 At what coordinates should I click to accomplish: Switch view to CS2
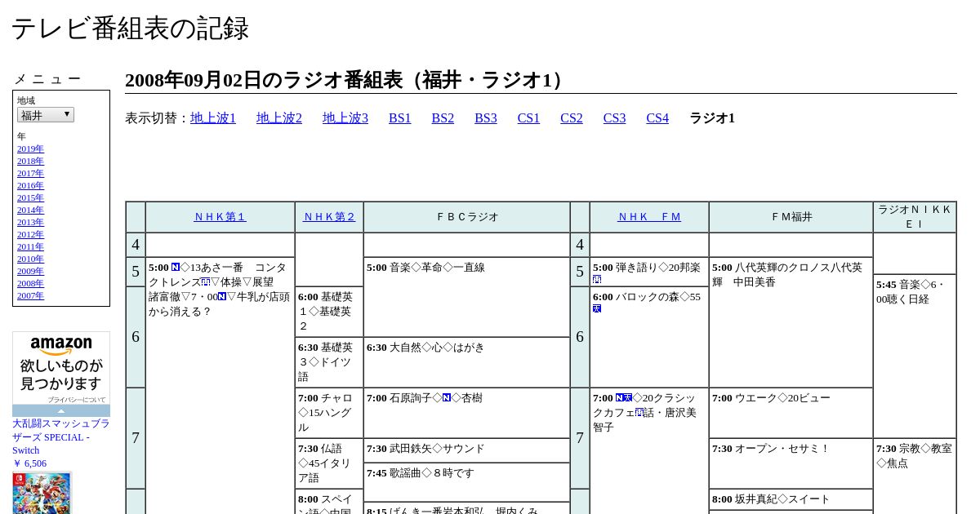(572, 118)
